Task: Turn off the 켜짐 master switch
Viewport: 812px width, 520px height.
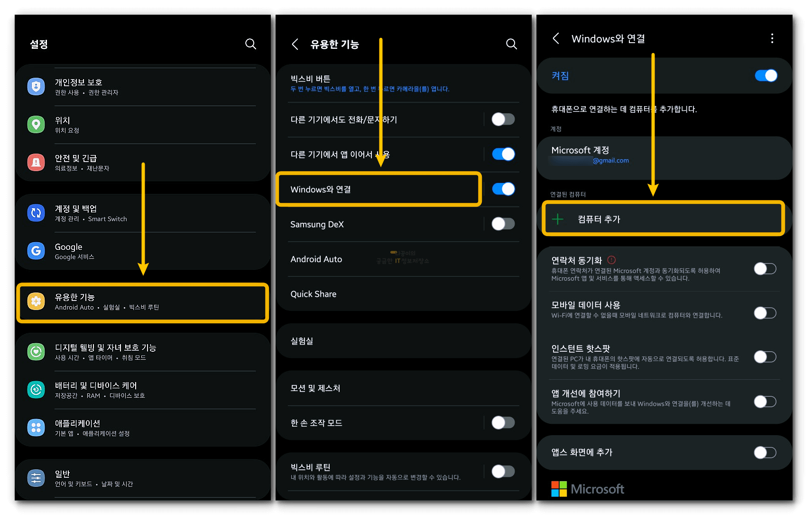Action: pos(766,75)
